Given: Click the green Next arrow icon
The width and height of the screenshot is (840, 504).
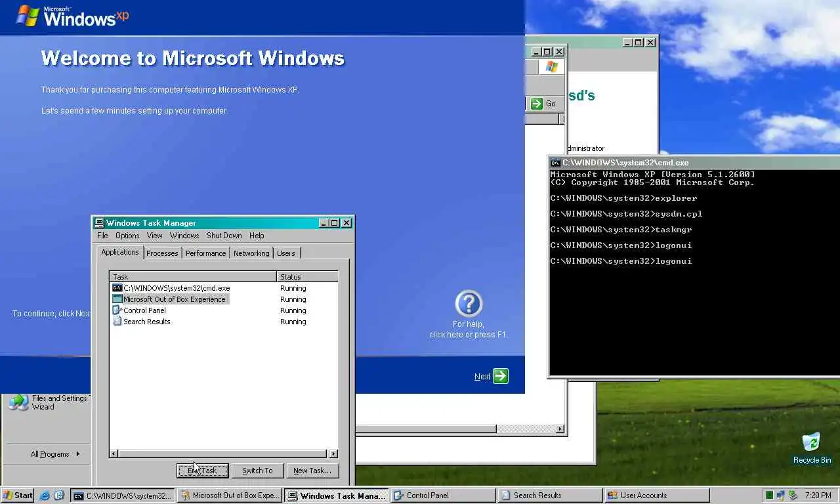Looking at the screenshot, I should (x=501, y=376).
